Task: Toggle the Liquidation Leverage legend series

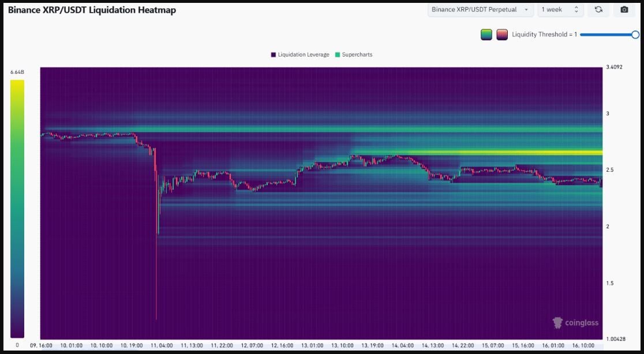Action: coord(300,55)
